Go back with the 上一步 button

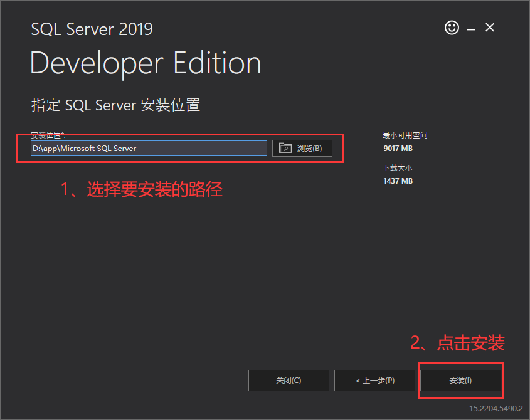click(374, 381)
